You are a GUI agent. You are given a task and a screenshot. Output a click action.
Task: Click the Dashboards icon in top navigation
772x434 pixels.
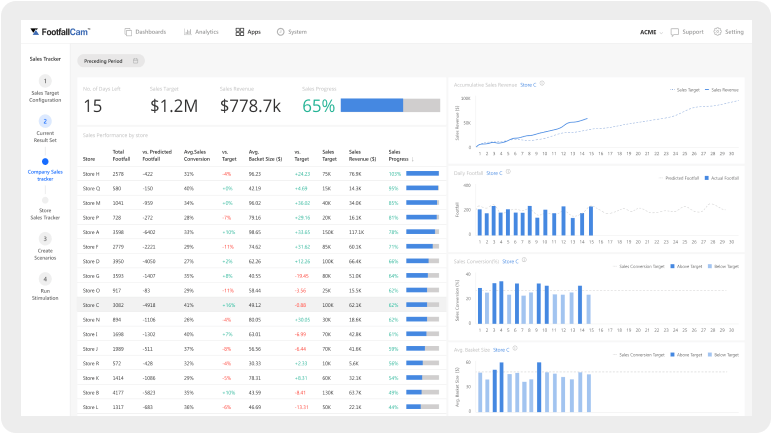(x=128, y=32)
